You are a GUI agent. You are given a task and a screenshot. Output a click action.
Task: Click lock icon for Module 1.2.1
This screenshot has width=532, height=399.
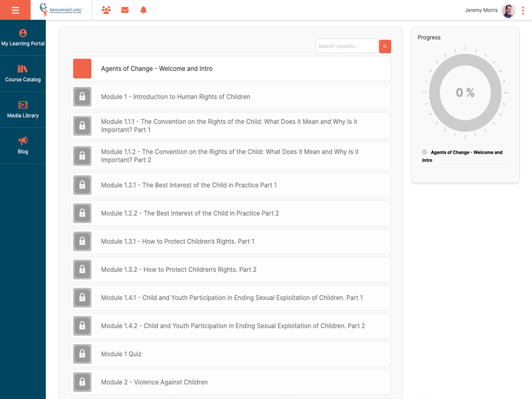82,185
